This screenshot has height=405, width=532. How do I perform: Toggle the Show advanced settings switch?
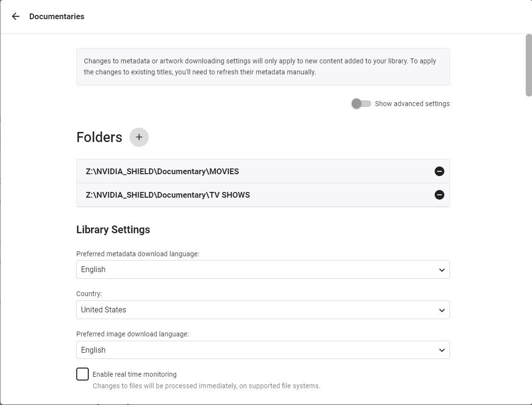coord(361,104)
